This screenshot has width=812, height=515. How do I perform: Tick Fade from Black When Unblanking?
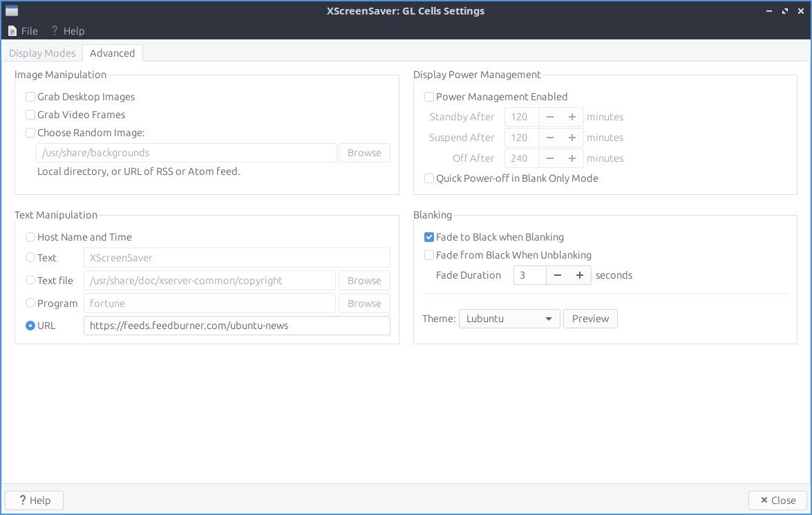pos(429,255)
